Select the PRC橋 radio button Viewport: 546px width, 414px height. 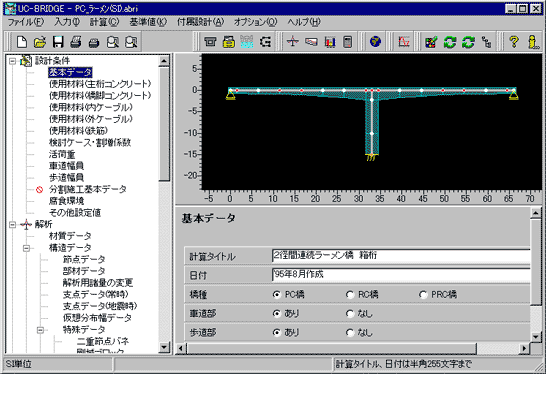coord(423,295)
